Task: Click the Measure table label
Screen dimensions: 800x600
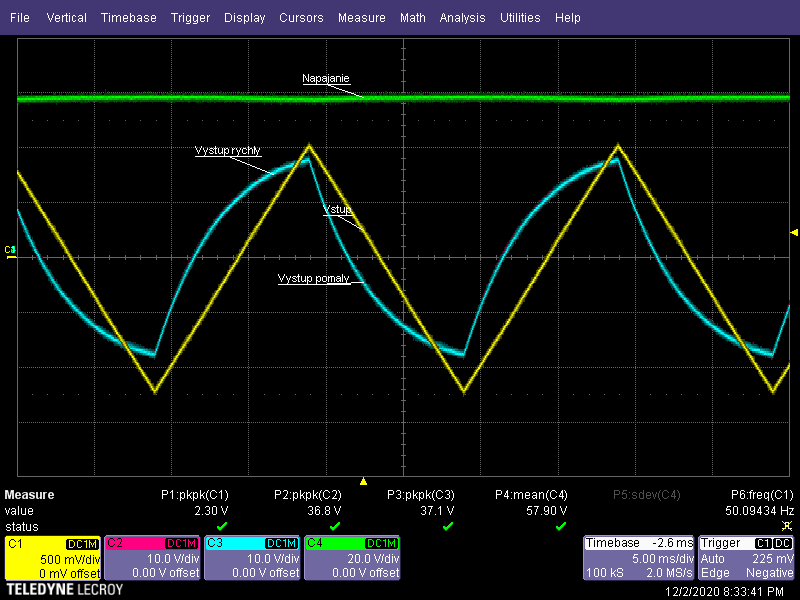Action: [x=29, y=495]
